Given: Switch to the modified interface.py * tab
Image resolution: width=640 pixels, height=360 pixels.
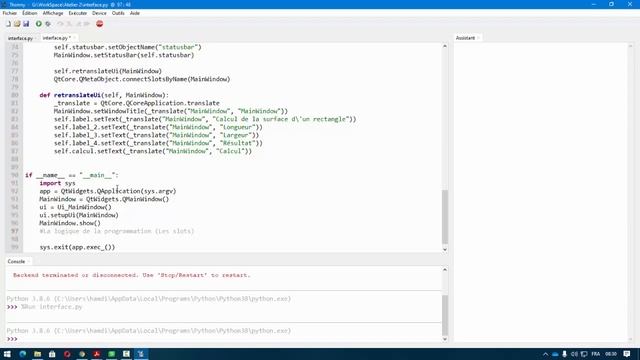Looking at the screenshot, I should 56,38.
